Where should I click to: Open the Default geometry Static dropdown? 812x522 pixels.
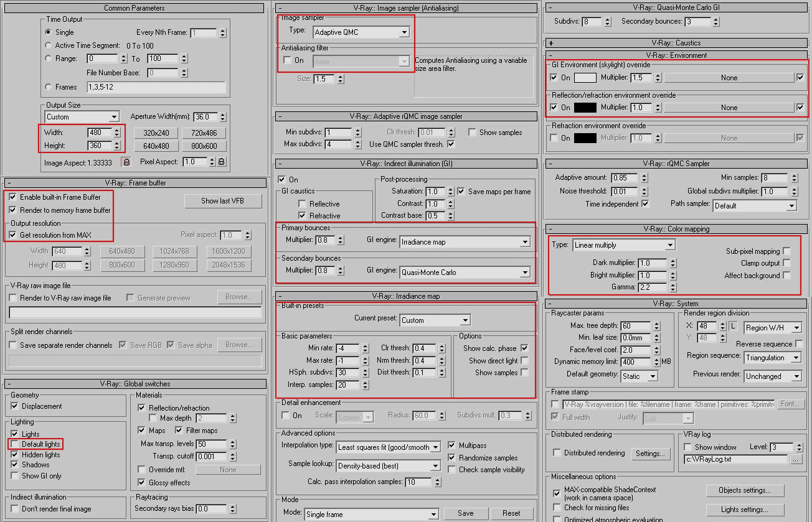point(640,376)
